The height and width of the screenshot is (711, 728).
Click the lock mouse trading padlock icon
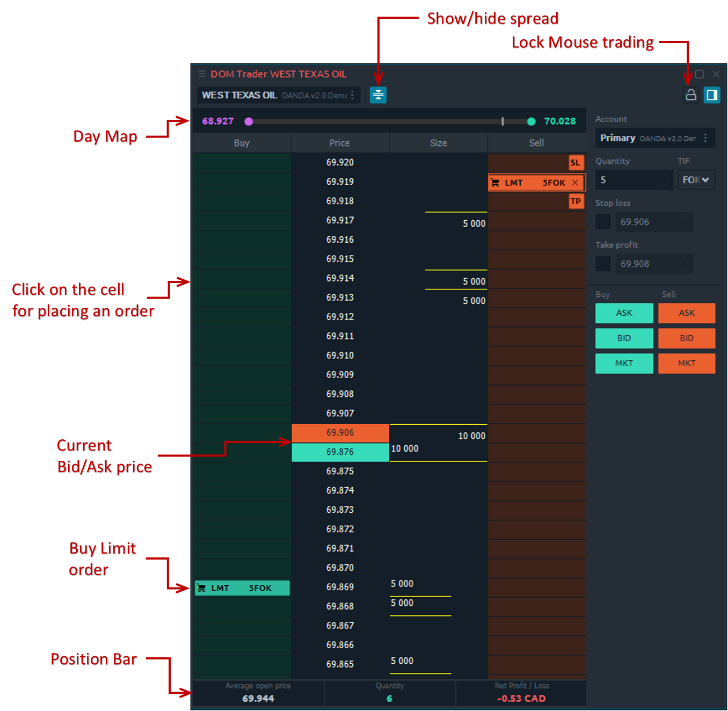point(691,95)
